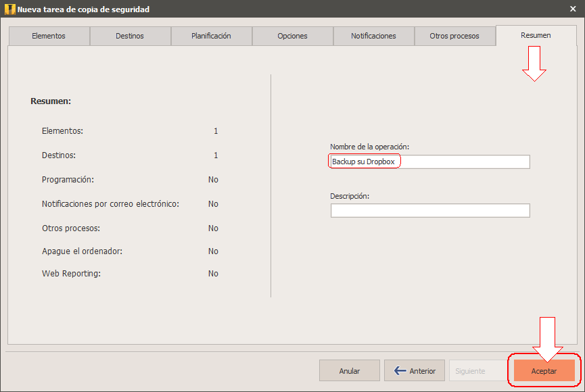Open the Notificaciones tab

(x=373, y=36)
